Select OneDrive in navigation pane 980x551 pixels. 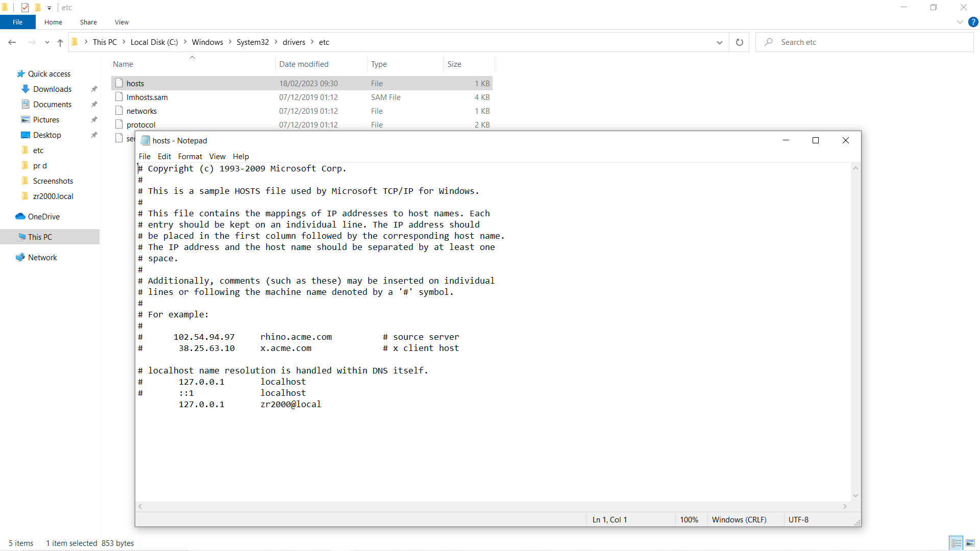point(43,217)
